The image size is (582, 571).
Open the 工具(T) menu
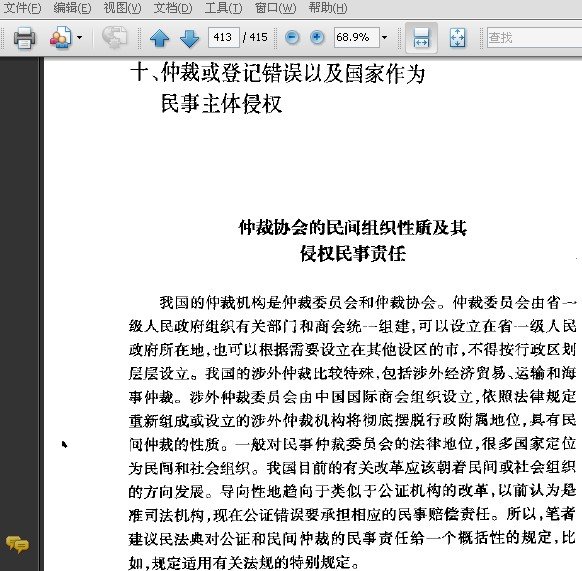(x=223, y=8)
